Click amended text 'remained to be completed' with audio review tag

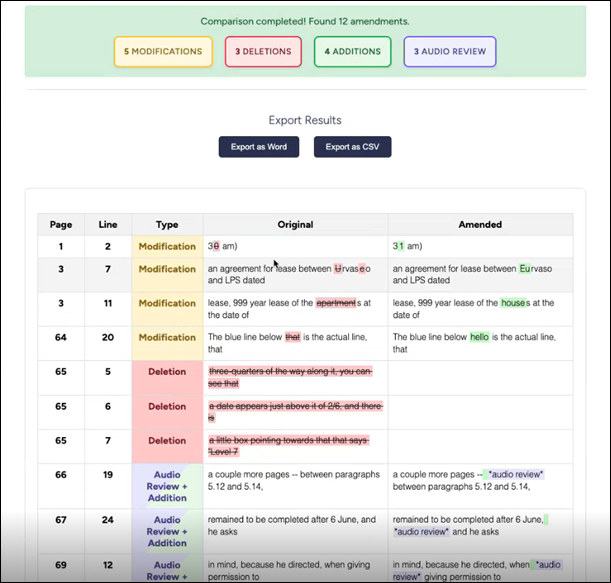pyautogui.click(x=470, y=525)
